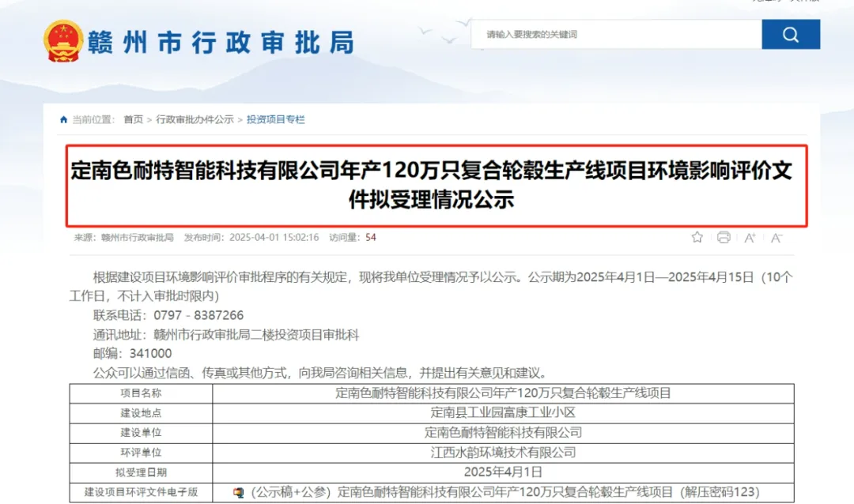Click the article headline about 环境影响评价文件拟受理情况公示
854x504 pixels.
click(432, 185)
